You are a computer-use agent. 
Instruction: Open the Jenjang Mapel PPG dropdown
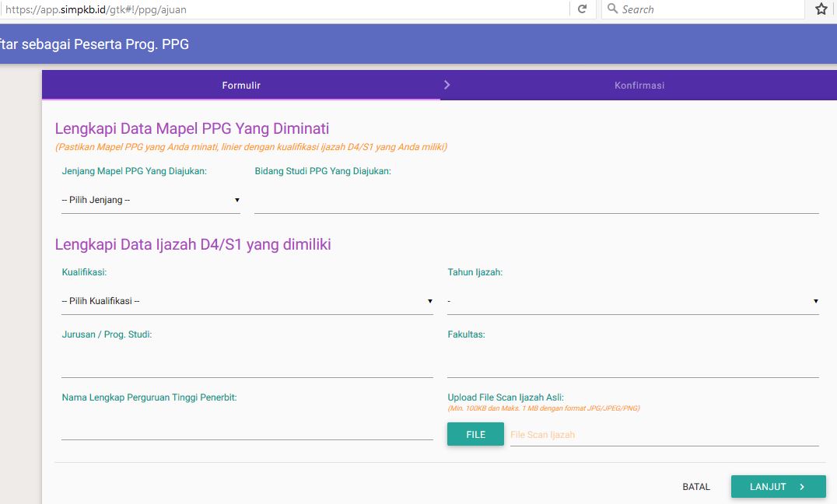click(150, 199)
